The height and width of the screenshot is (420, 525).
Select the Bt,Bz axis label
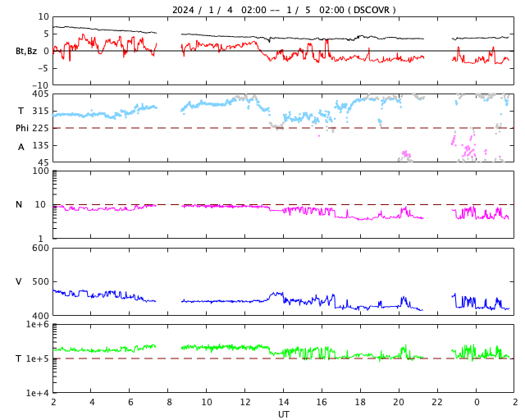point(25,51)
